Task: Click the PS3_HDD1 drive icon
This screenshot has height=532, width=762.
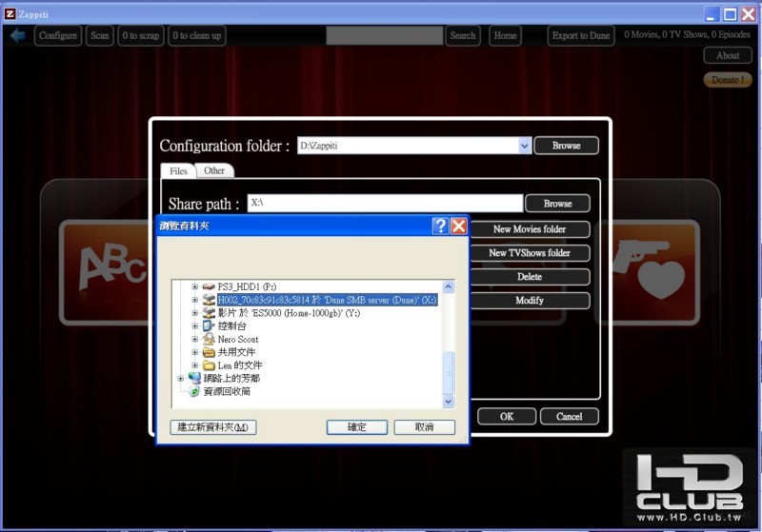Action: (209, 286)
